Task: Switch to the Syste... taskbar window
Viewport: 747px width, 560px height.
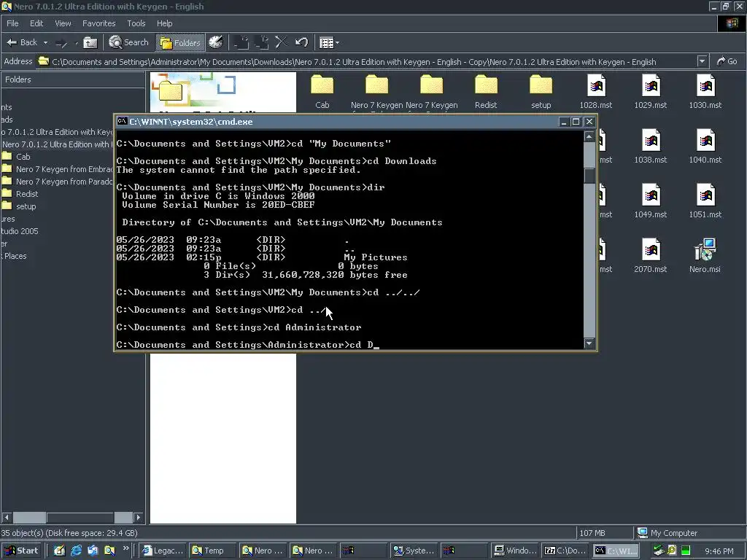Action: (x=413, y=551)
